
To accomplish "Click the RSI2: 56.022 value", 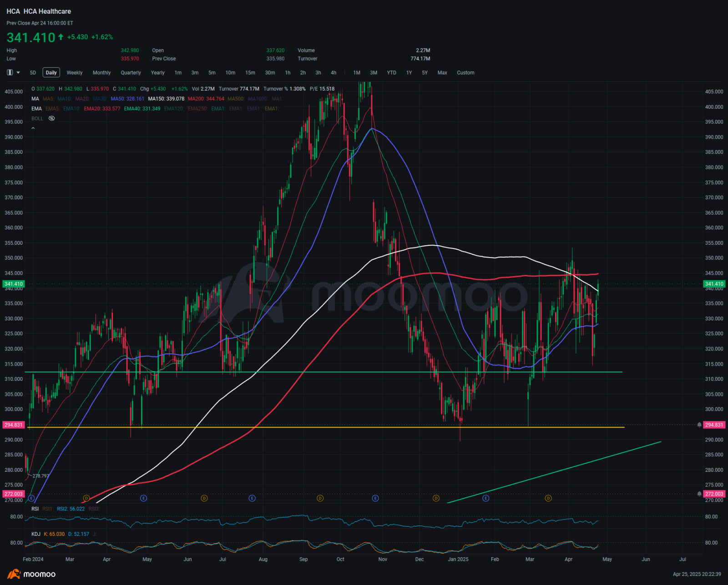I will [71, 509].
